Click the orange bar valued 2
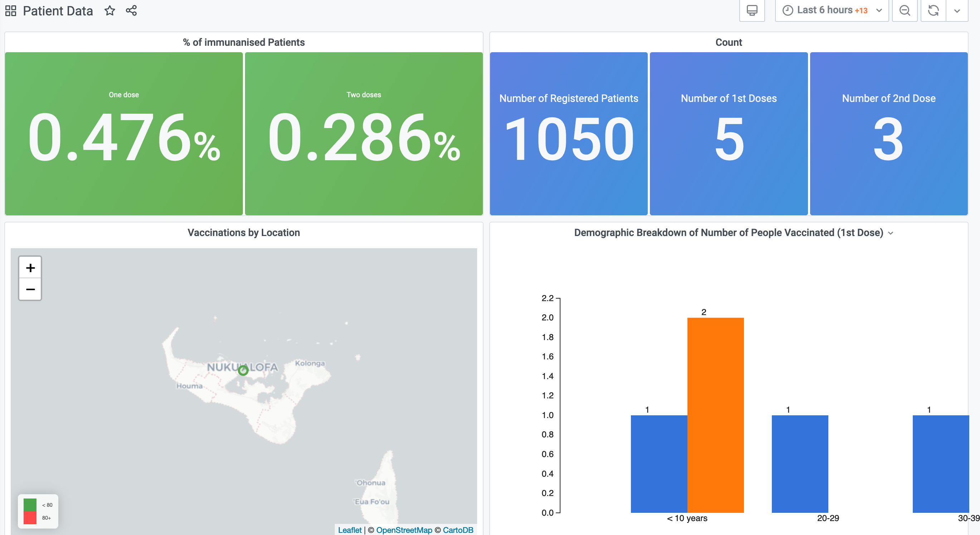Image resolution: width=980 pixels, height=535 pixels. coord(715,415)
